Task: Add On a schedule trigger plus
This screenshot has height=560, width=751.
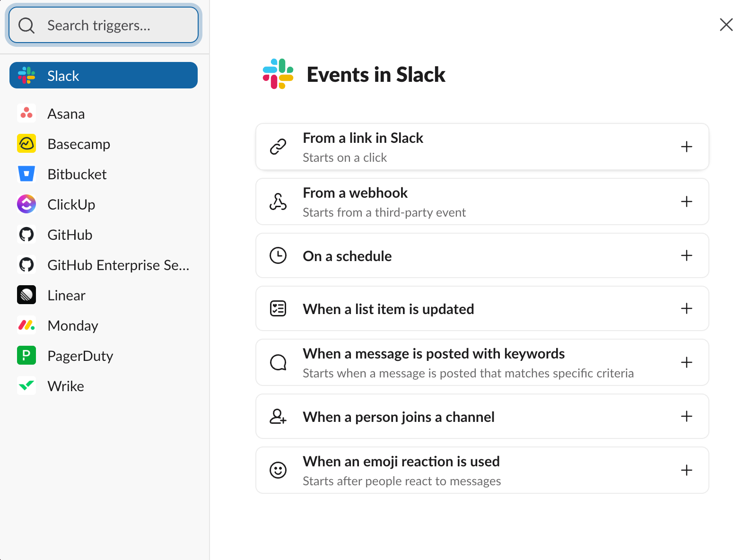Action: pos(687,255)
